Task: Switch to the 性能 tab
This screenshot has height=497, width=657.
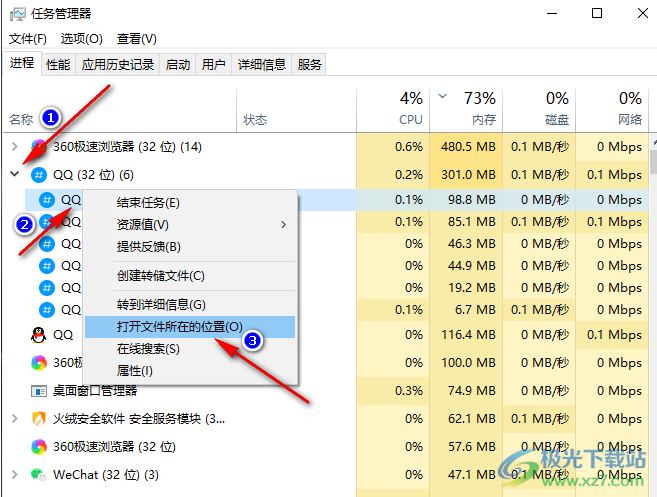Action: pos(58,65)
